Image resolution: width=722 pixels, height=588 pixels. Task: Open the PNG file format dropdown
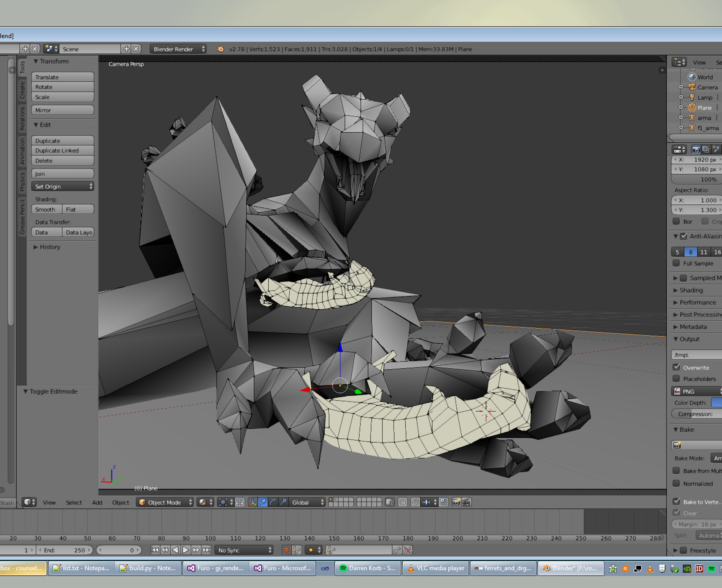[x=696, y=391]
